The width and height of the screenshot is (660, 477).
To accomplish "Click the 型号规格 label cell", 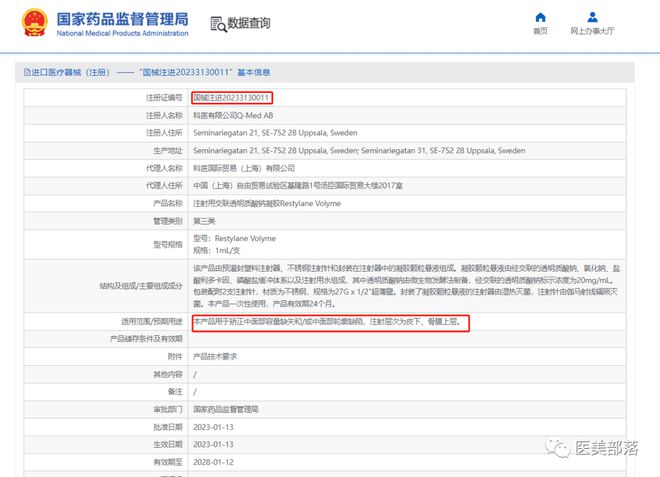I will [x=106, y=245].
